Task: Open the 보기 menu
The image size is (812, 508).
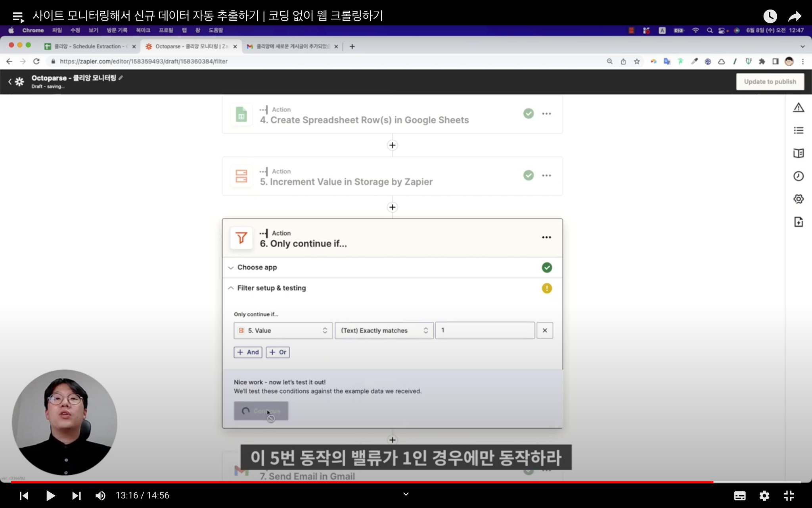Action: (93, 30)
